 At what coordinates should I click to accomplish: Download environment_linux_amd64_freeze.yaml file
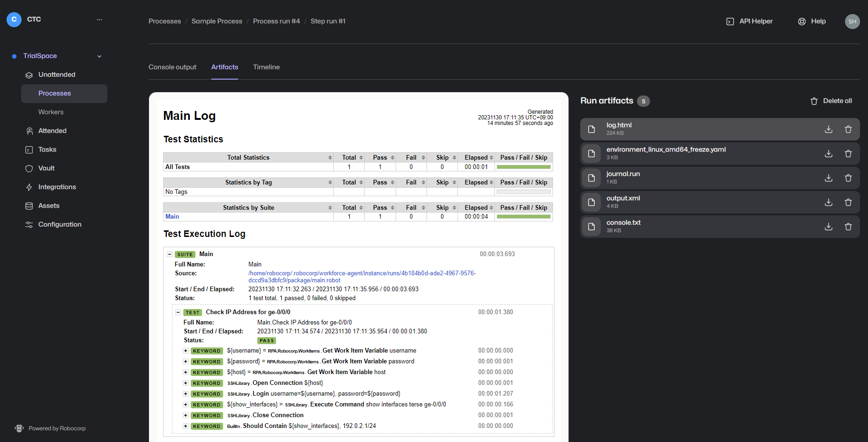coord(828,154)
